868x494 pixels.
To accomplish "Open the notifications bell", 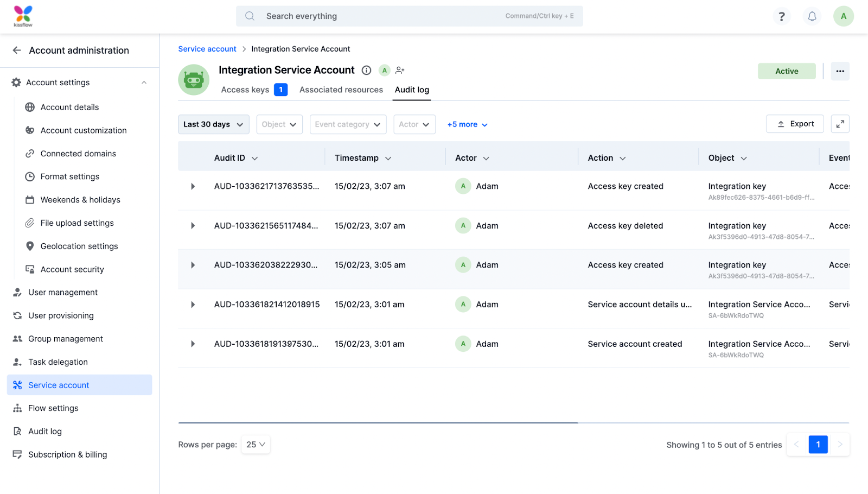I will [x=812, y=16].
